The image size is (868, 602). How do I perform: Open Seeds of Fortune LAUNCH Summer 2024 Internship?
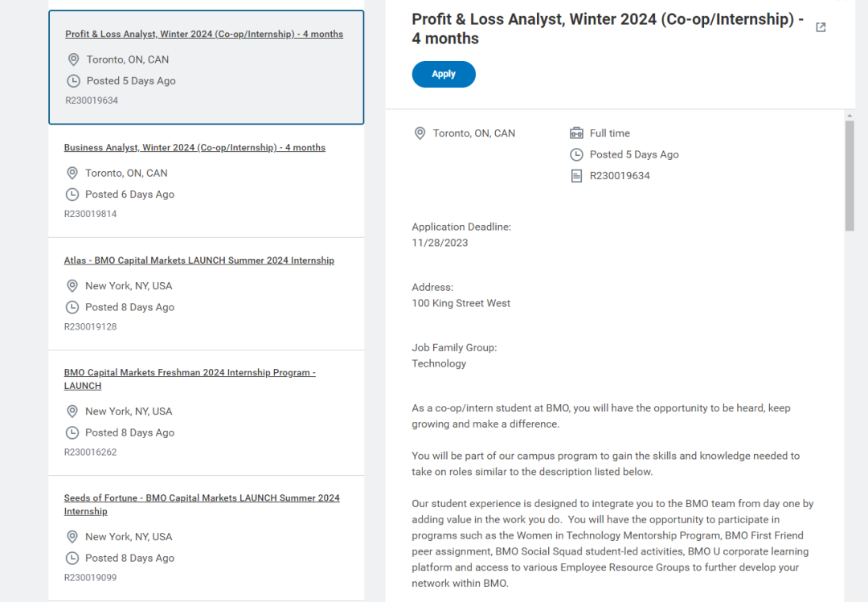[x=202, y=505]
